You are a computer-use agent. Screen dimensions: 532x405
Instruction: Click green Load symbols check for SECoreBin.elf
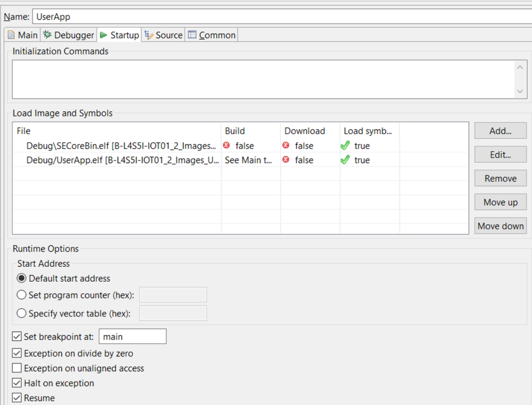[345, 145]
